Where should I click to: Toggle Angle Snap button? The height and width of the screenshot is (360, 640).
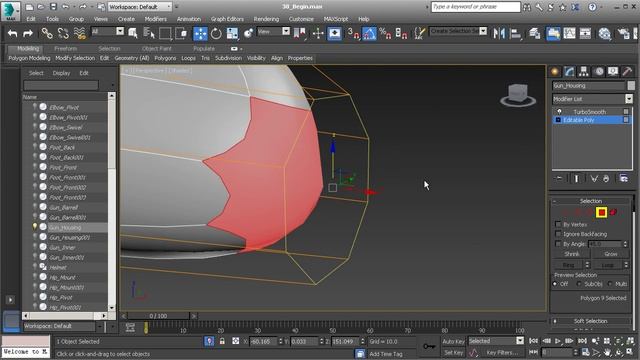point(369,33)
